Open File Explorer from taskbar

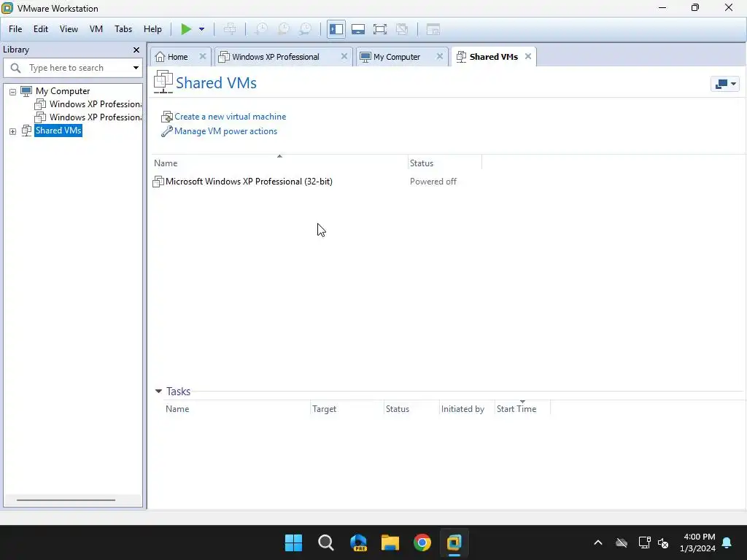tap(390, 542)
